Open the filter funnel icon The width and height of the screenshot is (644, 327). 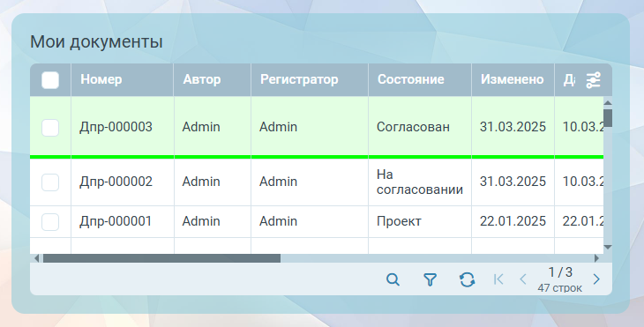430,279
